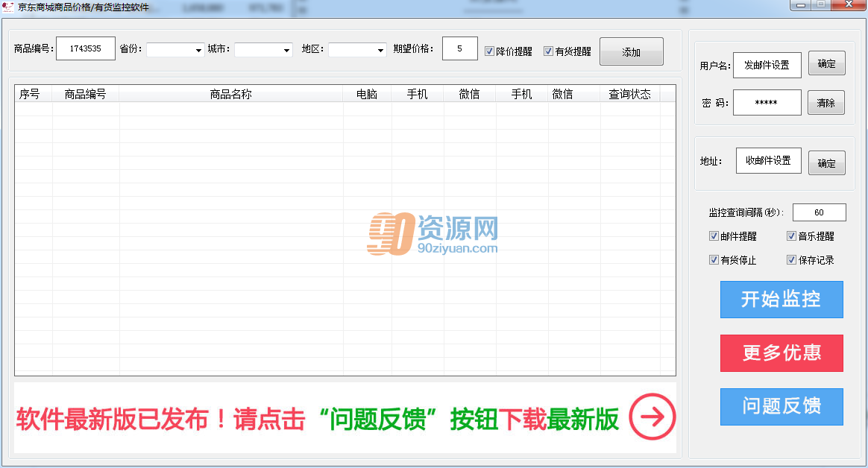Click the 地址 input showing 收邮件设置

coord(768,160)
